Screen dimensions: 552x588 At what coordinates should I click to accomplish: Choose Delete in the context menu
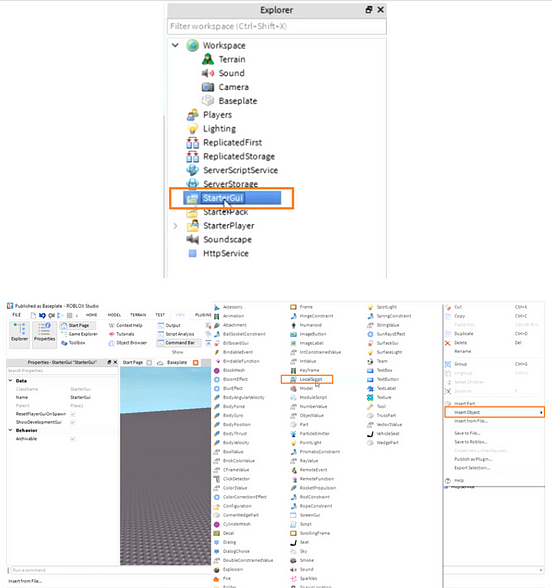[x=460, y=343]
